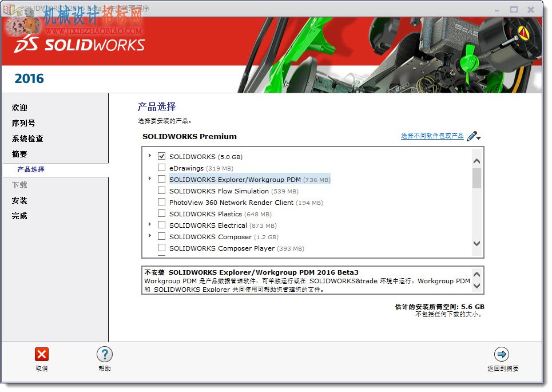Open Help via question mark icon
Image resolution: width=552 pixels, height=392 pixels.
pos(105,354)
